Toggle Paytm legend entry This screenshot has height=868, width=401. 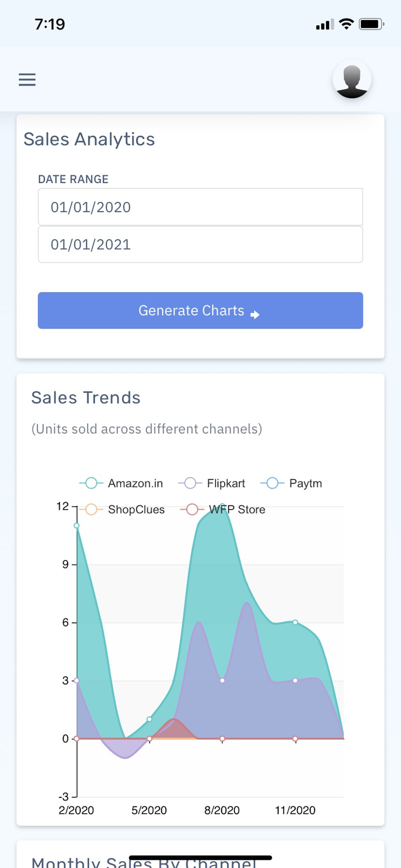click(292, 483)
